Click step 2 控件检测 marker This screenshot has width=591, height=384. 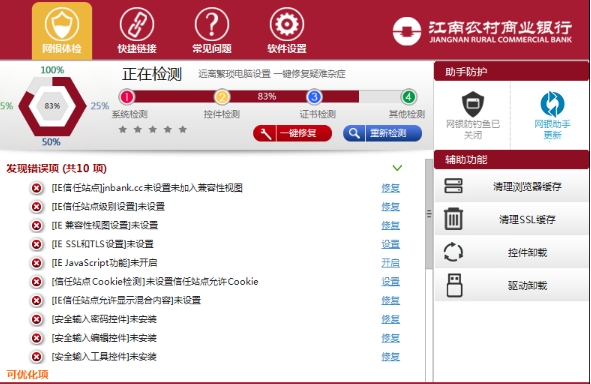click(x=222, y=97)
